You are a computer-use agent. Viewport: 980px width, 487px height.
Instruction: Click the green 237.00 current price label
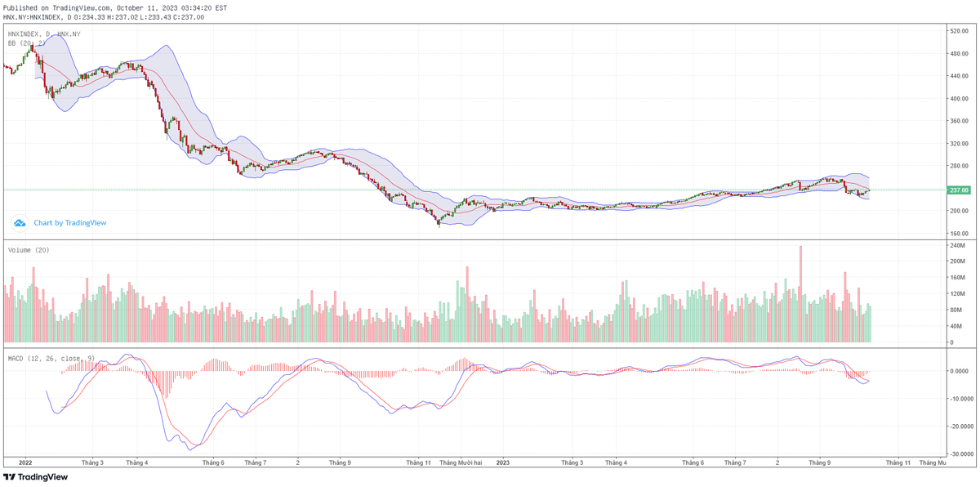coord(959,190)
